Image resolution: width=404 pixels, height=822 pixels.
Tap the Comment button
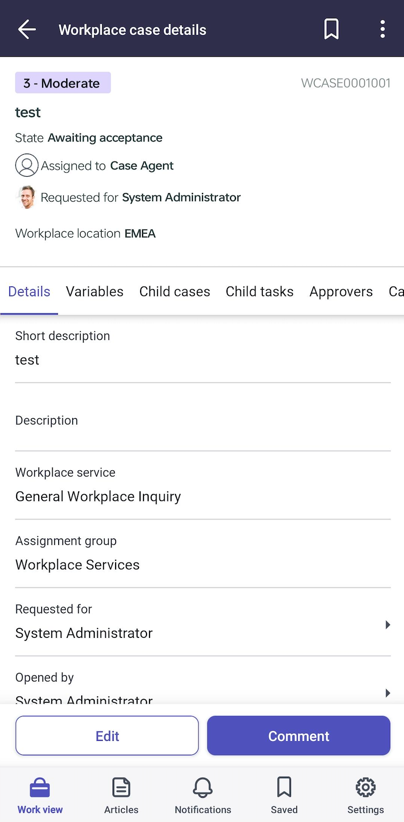point(299,736)
